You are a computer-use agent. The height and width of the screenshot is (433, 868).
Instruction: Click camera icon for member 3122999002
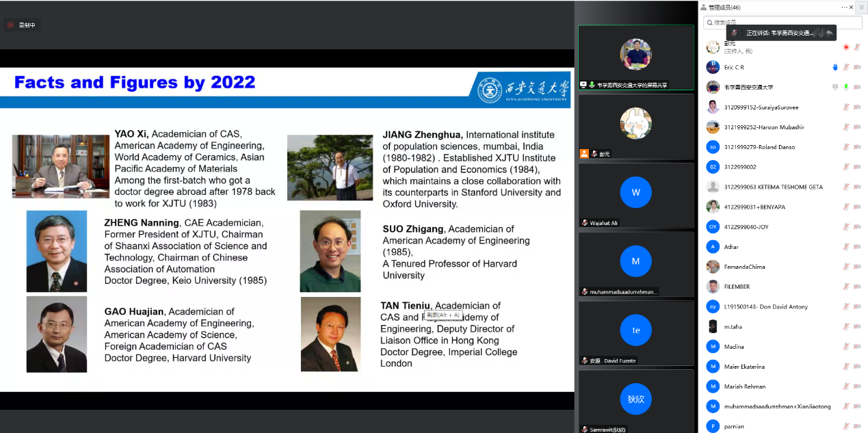click(x=857, y=166)
